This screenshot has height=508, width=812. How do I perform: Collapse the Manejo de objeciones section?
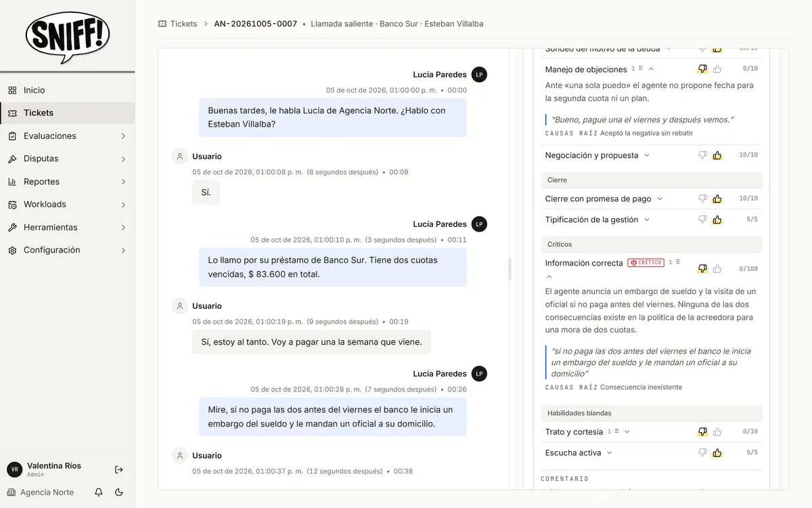coord(651,69)
